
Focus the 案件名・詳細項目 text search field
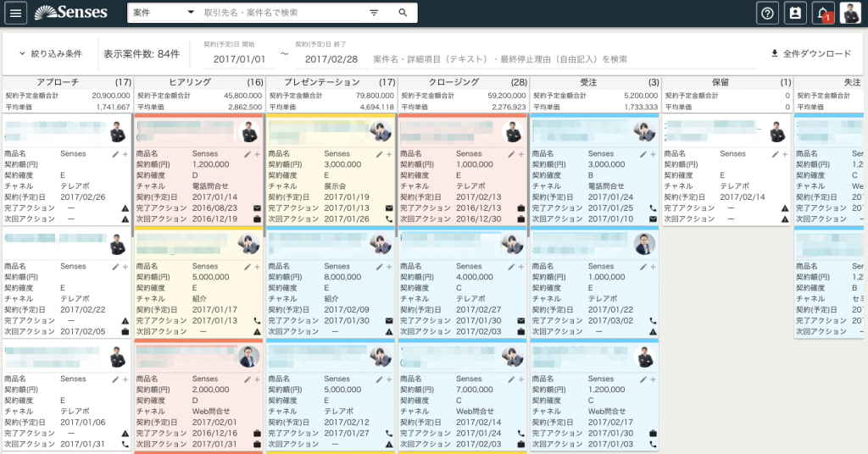(x=564, y=59)
